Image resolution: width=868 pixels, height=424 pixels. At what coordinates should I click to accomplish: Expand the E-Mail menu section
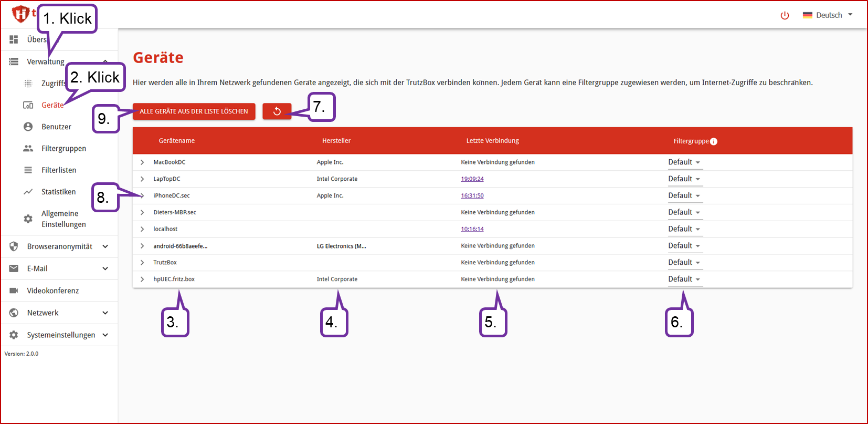(x=59, y=268)
